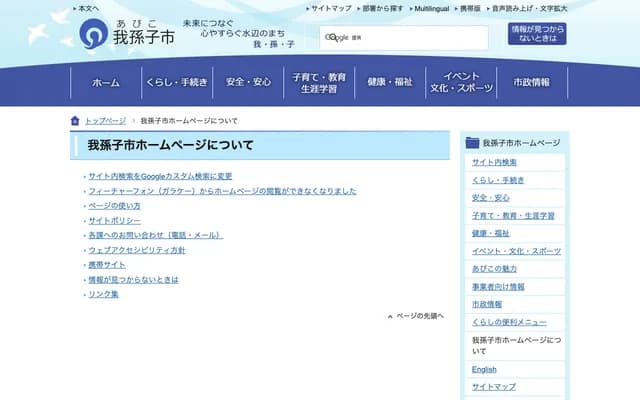Open sidebar くらしの便利メニュー link
640x400 pixels.
click(x=509, y=322)
